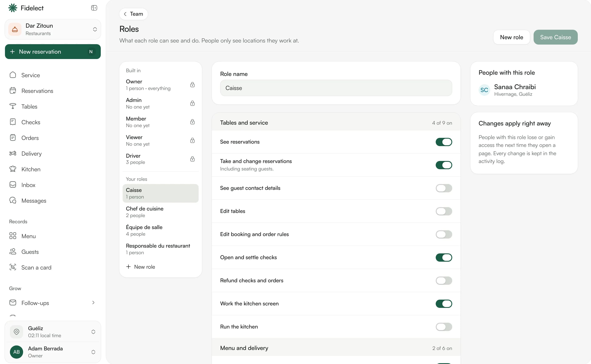Enable the Edit tables toggle
This screenshot has height=364, width=591.
point(444,211)
